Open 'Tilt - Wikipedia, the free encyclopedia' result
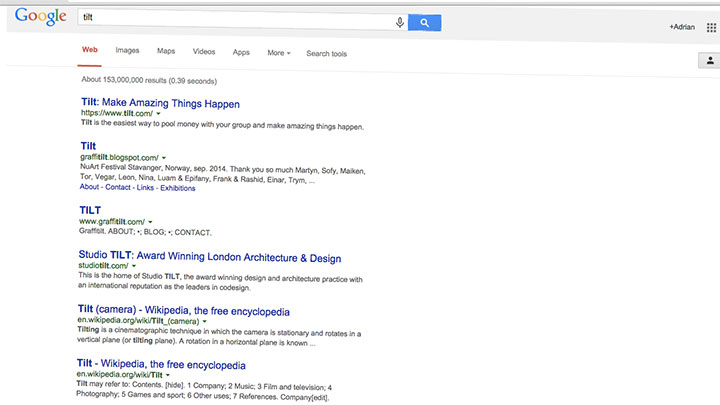Image resolution: width=720 pixels, height=405 pixels. click(161, 365)
